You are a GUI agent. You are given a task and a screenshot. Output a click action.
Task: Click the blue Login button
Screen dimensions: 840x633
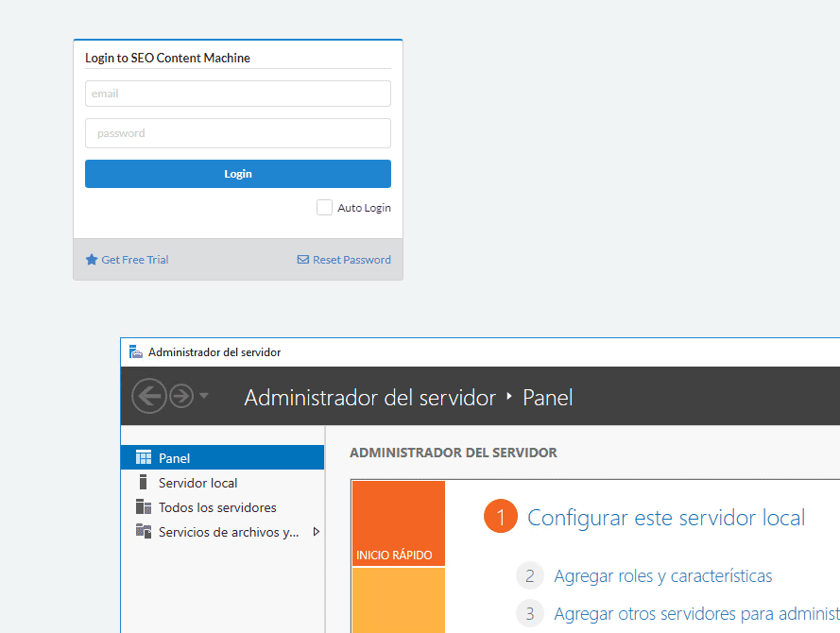click(238, 174)
